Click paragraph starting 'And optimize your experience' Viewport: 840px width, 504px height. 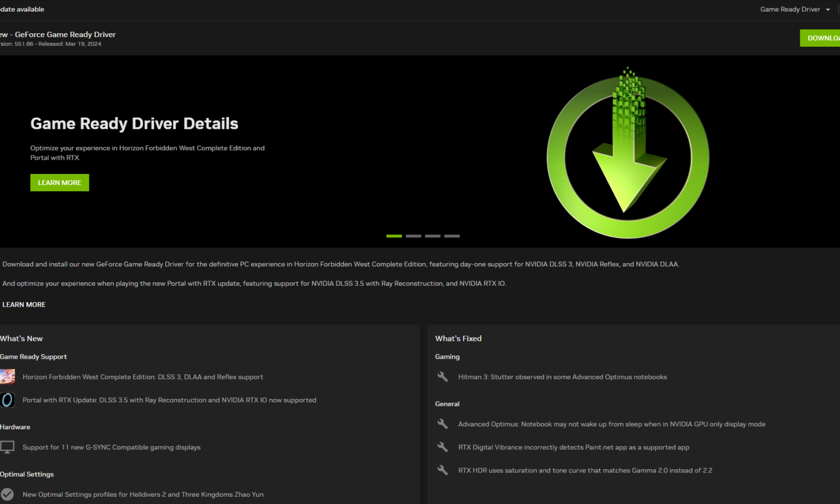point(254,283)
